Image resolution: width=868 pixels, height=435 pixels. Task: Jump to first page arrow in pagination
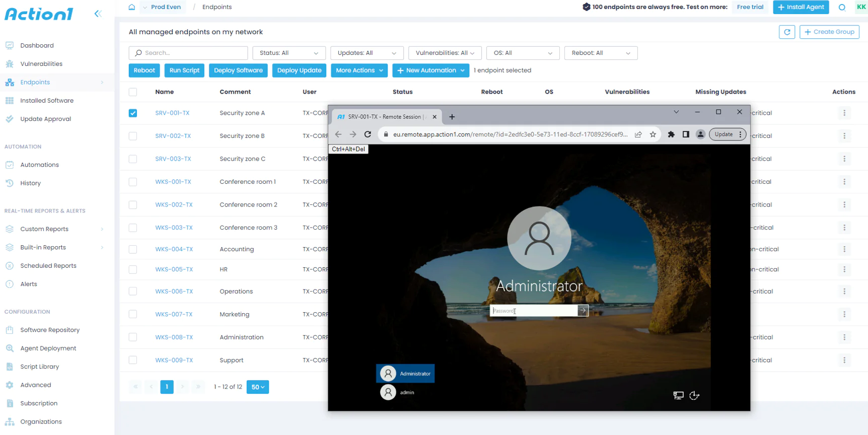pos(135,387)
